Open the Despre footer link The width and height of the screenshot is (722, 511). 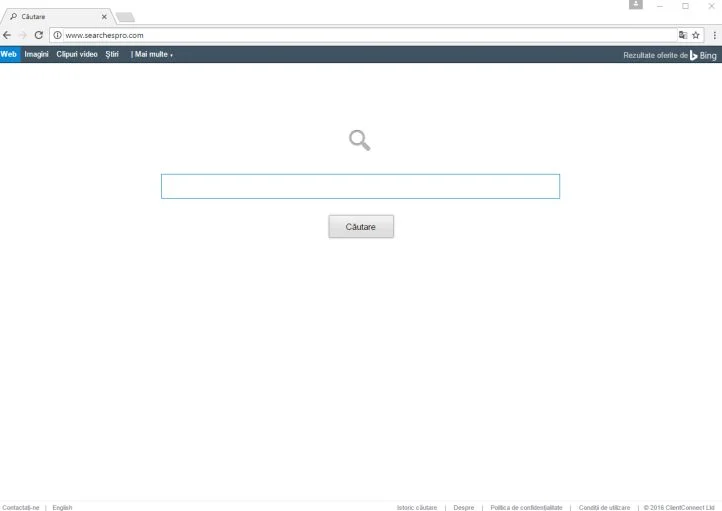point(464,507)
